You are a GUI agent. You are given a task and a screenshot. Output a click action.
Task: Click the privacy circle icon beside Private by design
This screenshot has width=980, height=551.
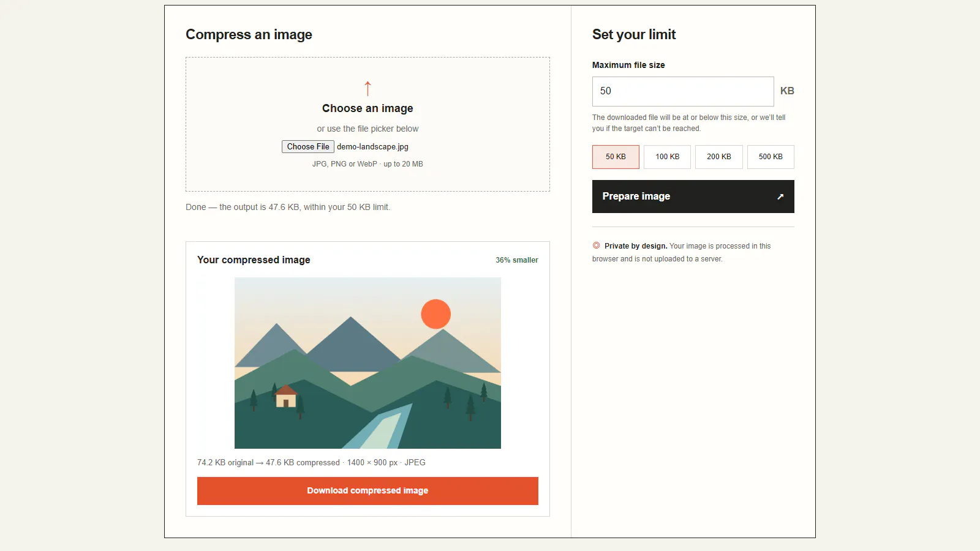pos(597,246)
